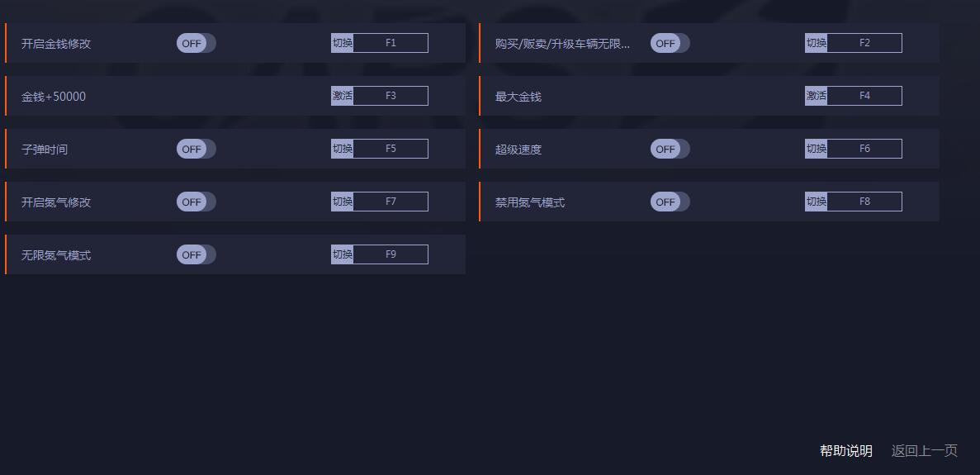Select the F3 hotkey box
The image size is (980, 475).
coord(391,96)
